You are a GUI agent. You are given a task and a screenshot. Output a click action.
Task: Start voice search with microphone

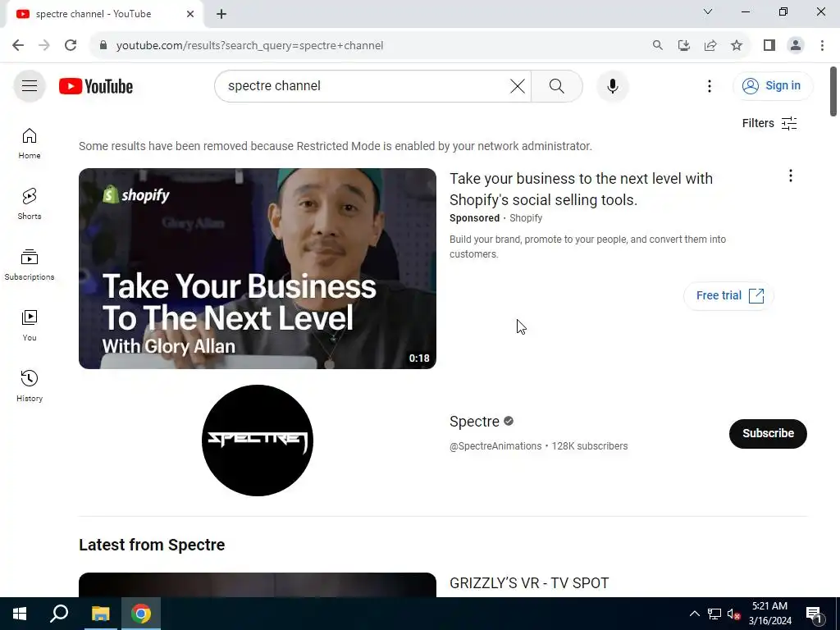pos(612,85)
